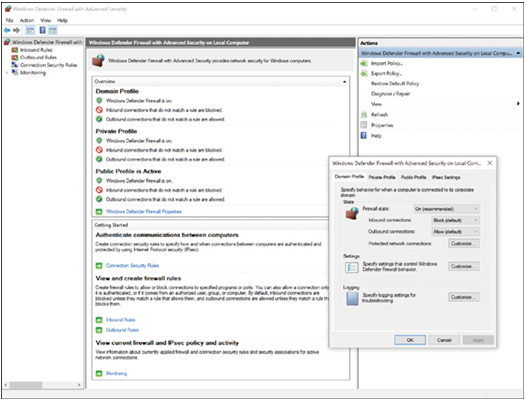
Task: Select the root Windows Defender Firewall node
Action: click(x=47, y=42)
